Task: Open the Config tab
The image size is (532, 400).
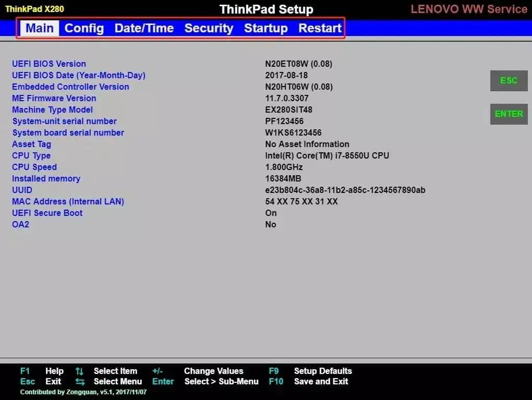Action: 84,28
